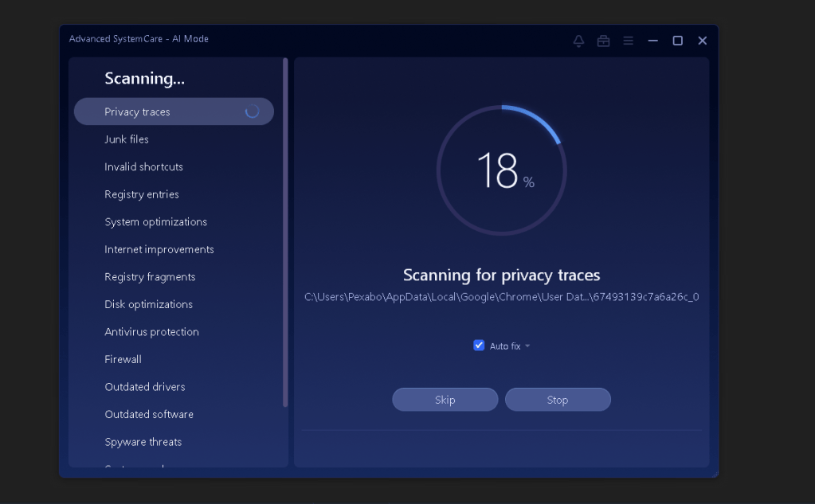The width and height of the screenshot is (815, 504).
Task: Uncheck the Auto fix checkbox
Action: 479,346
